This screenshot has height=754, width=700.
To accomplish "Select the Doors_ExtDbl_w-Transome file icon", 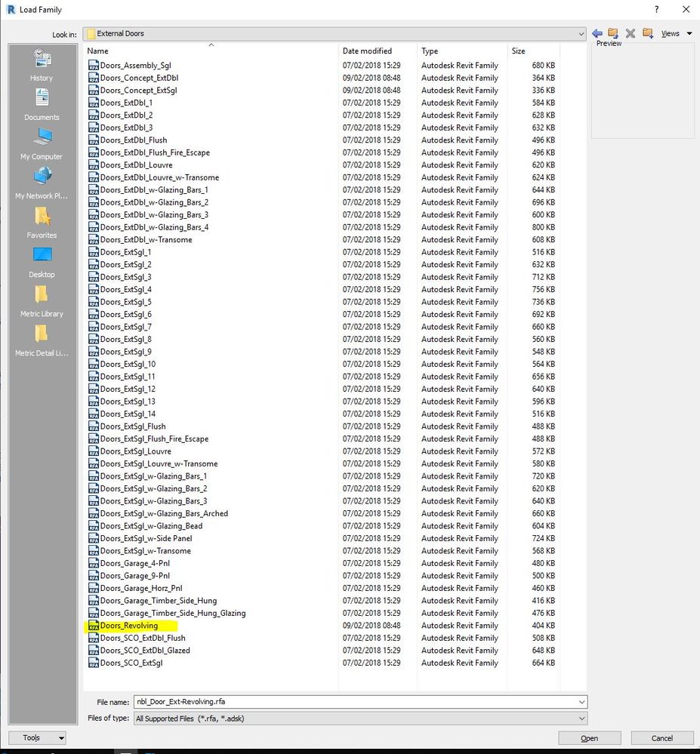I will (x=94, y=239).
